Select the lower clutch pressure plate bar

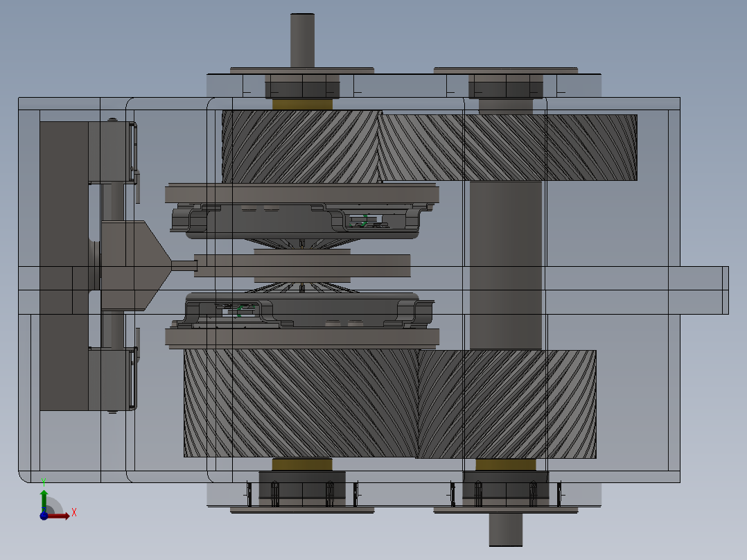302,338
